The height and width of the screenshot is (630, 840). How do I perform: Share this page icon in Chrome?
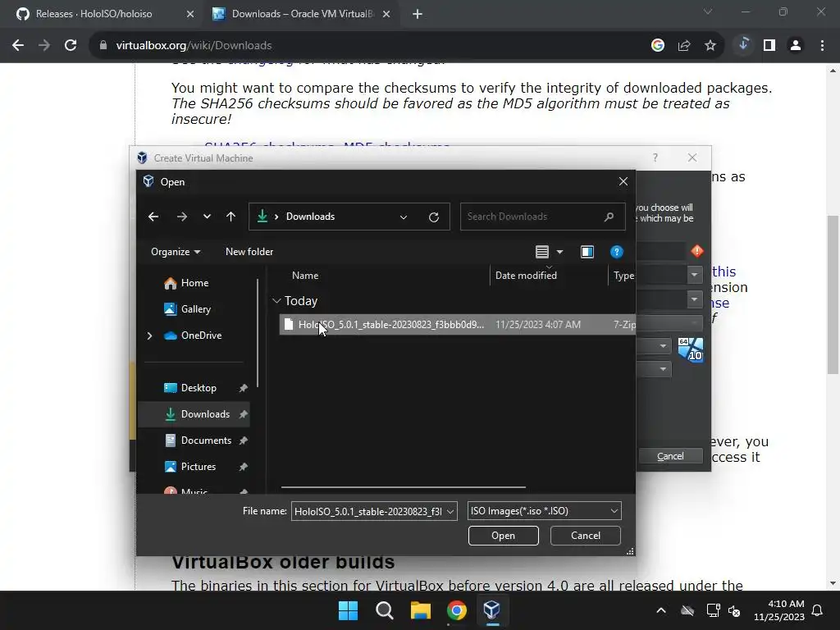(684, 46)
